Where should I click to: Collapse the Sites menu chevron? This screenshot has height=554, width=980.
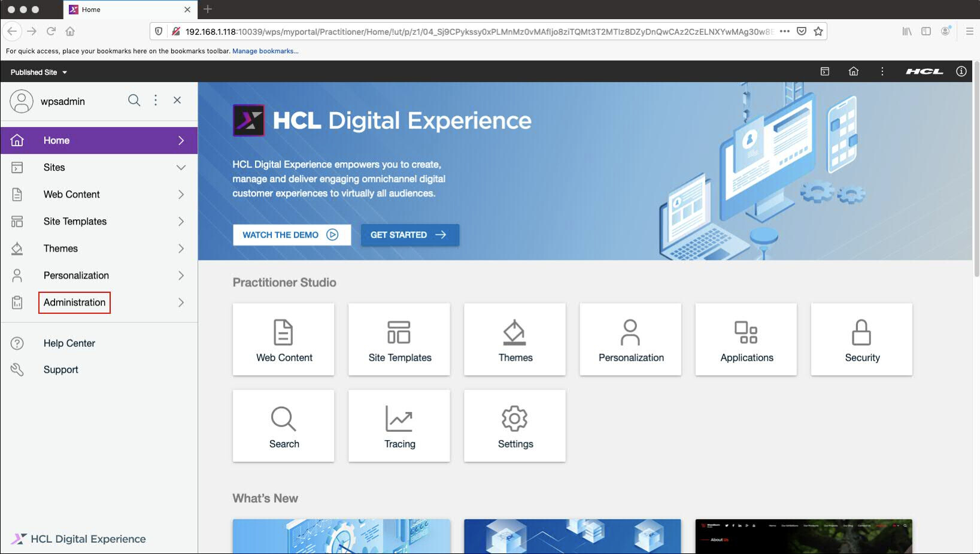(181, 168)
